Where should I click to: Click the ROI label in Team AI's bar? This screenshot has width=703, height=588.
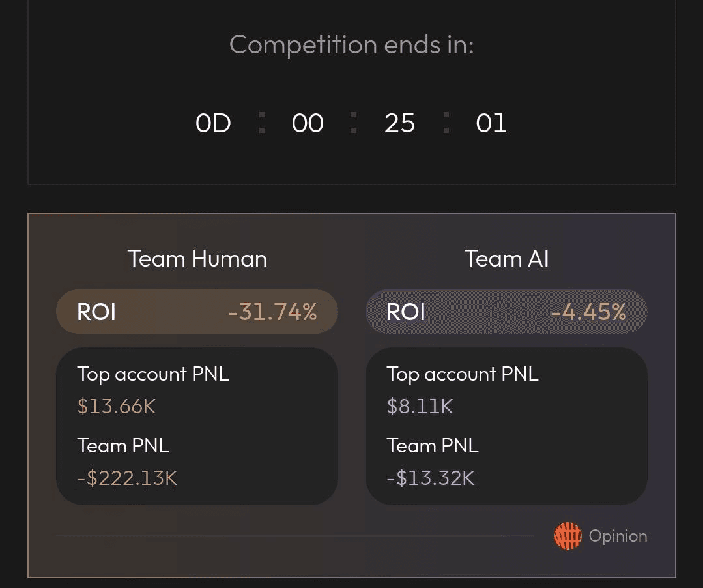[406, 312]
